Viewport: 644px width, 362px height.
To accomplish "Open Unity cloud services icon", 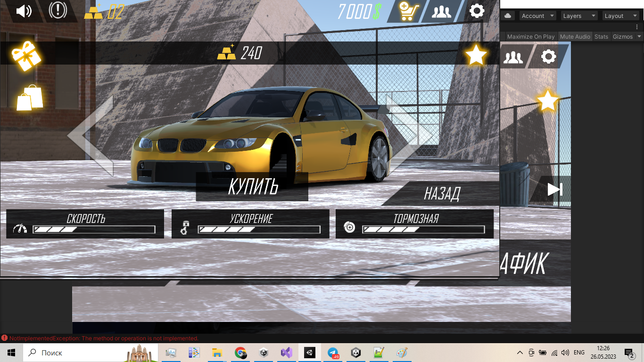I will (508, 16).
